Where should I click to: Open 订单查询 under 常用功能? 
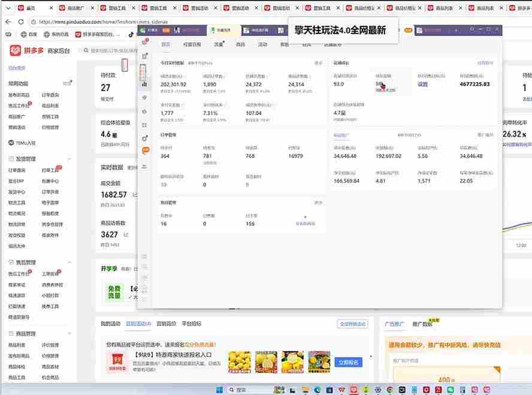click(x=50, y=95)
